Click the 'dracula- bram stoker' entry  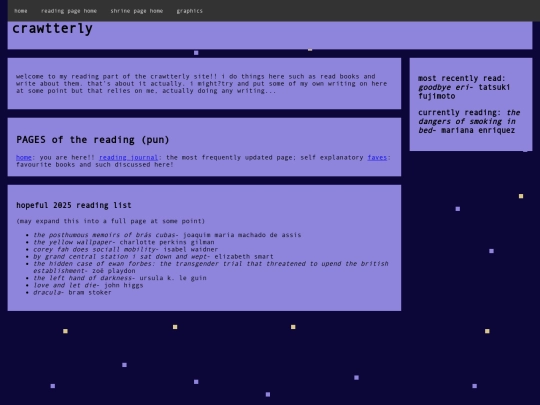(72, 292)
